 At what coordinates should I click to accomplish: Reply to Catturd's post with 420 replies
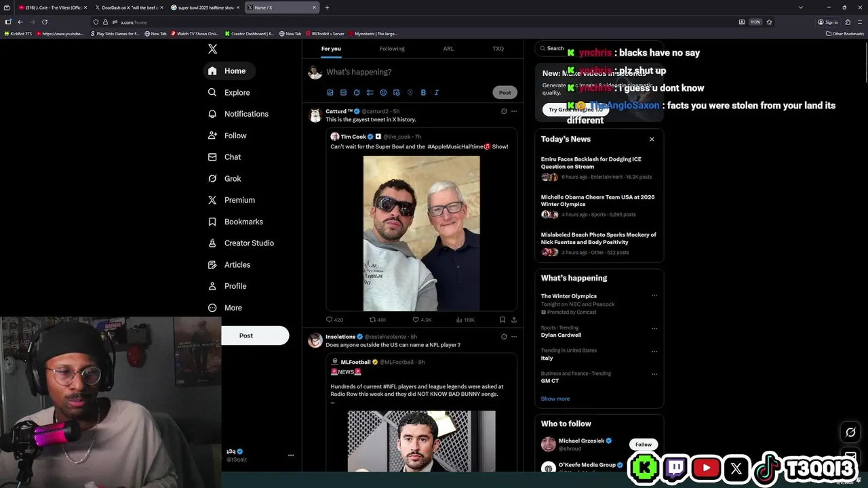tap(334, 320)
